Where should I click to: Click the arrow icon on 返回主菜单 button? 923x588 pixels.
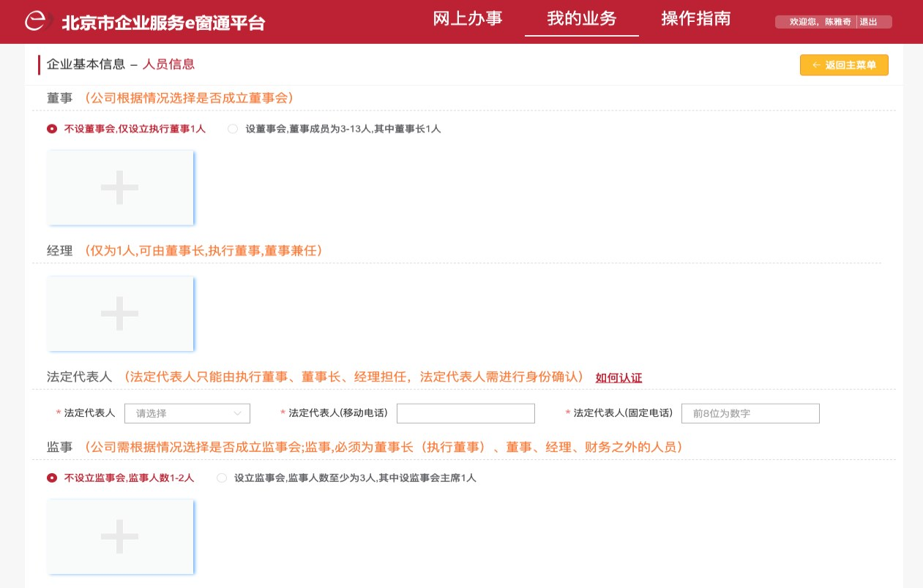click(816, 65)
